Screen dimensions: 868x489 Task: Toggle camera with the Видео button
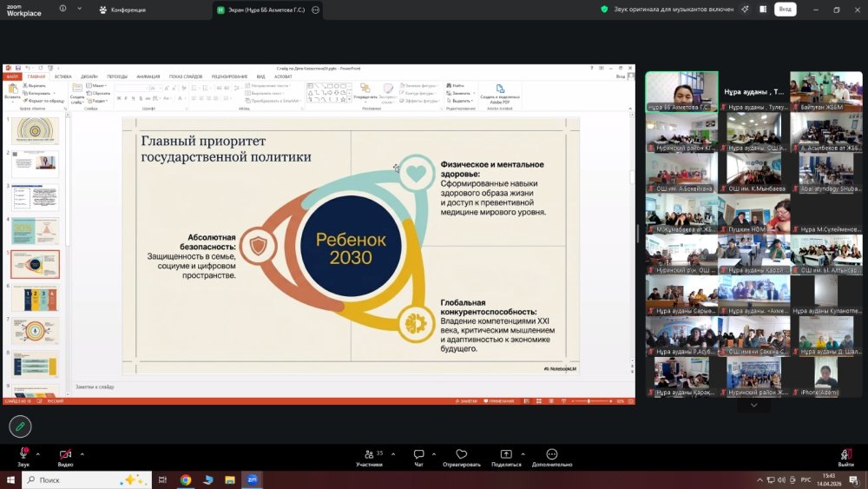(65, 457)
